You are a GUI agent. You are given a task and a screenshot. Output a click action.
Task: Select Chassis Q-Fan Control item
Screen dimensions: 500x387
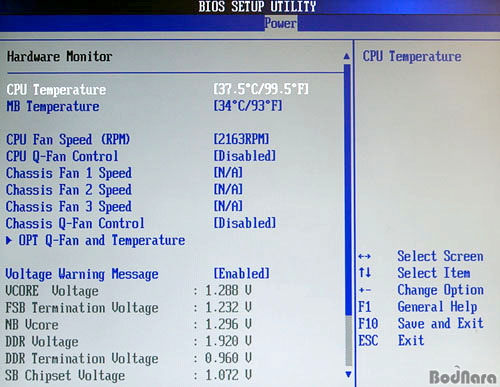click(75, 223)
